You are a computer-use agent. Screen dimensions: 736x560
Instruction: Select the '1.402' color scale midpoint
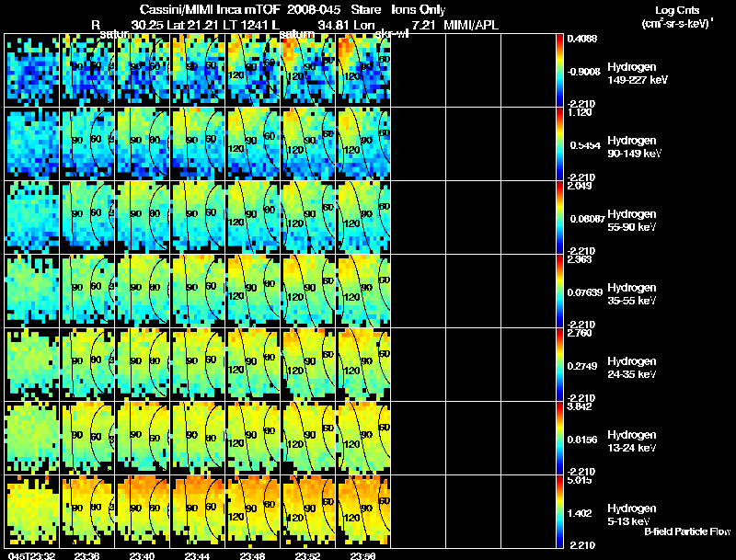pos(580,514)
